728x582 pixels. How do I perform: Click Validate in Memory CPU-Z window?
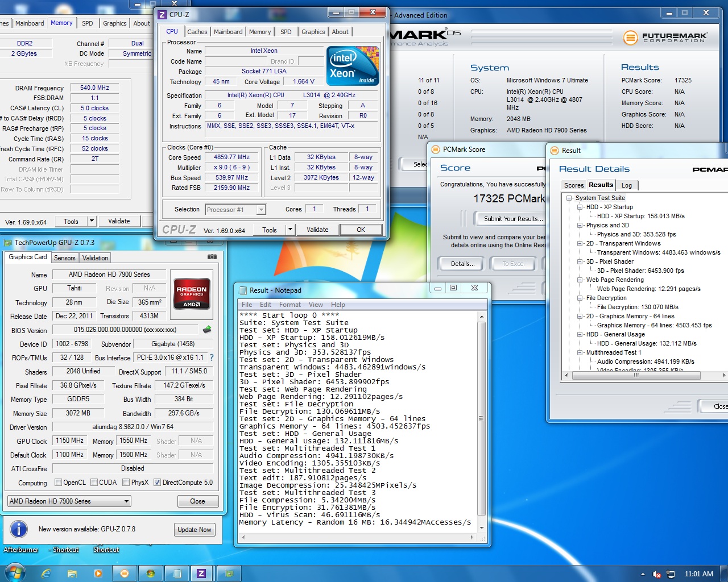(x=119, y=221)
